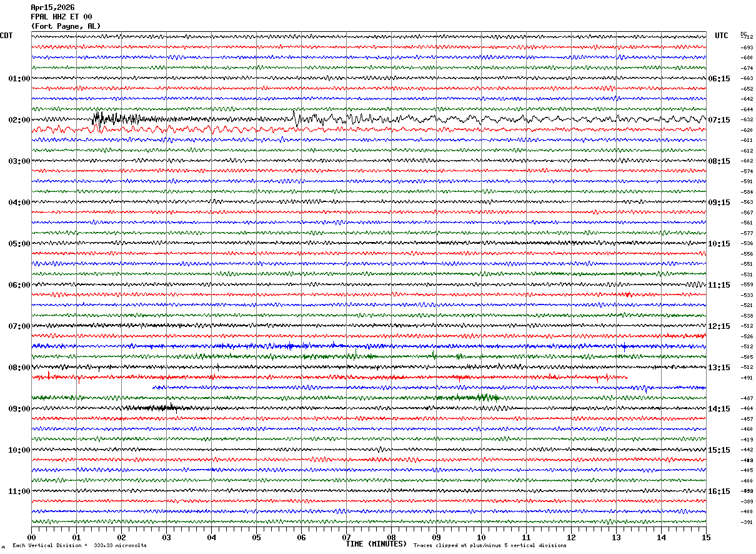Click the 09:15 UTC time label
Screen dimensions: 756x554
(x=719, y=203)
